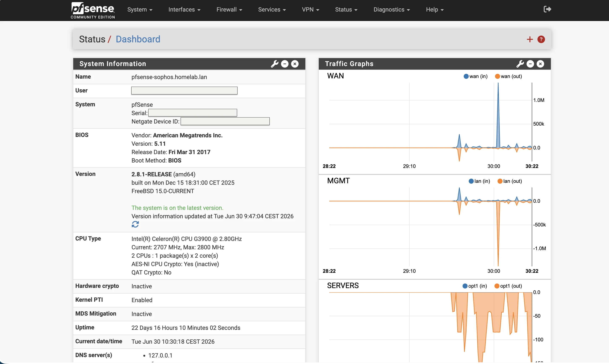Click the Uptime value text
609x364 pixels.
click(186, 328)
